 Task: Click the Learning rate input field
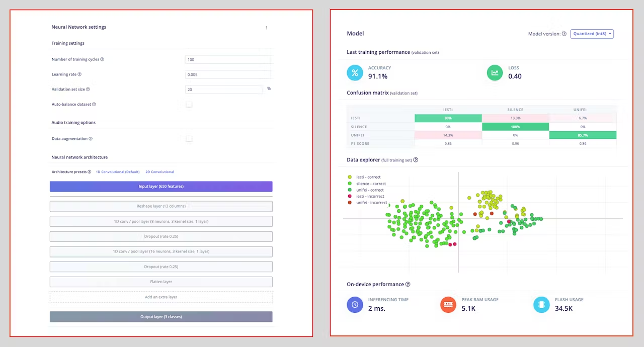(x=228, y=74)
